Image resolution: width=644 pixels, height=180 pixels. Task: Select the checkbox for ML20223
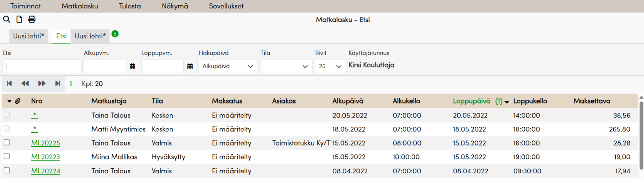click(6, 156)
